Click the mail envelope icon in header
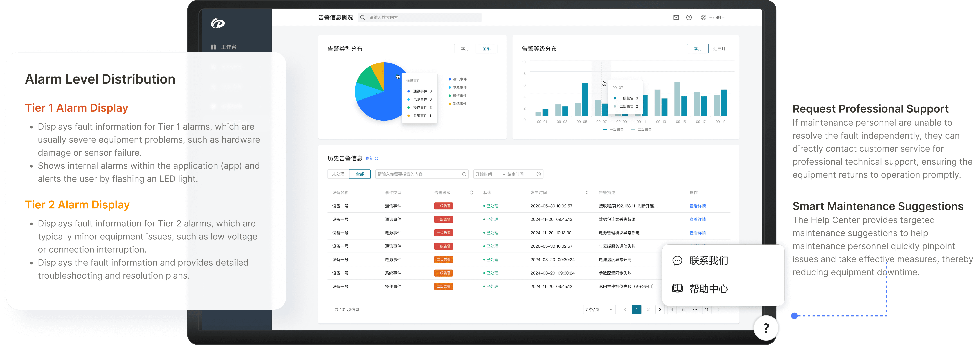The image size is (980, 345). (676, 18)
